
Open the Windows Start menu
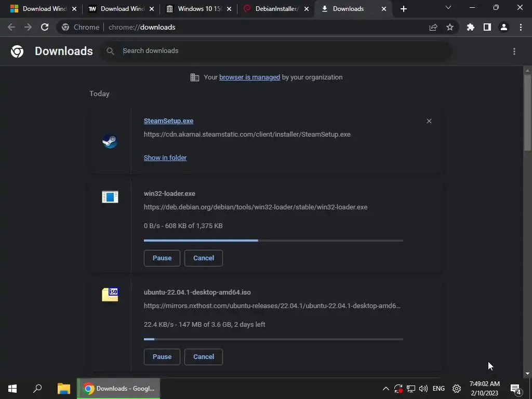pyautogui.click(x=12, y=389)
